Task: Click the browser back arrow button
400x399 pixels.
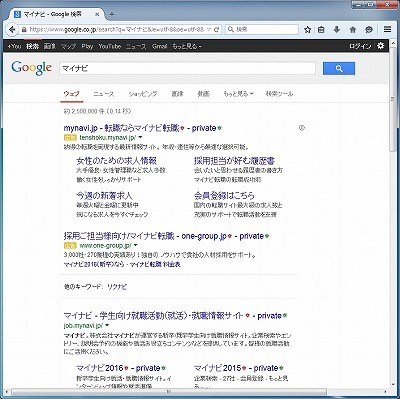Action: coord(12,29)
